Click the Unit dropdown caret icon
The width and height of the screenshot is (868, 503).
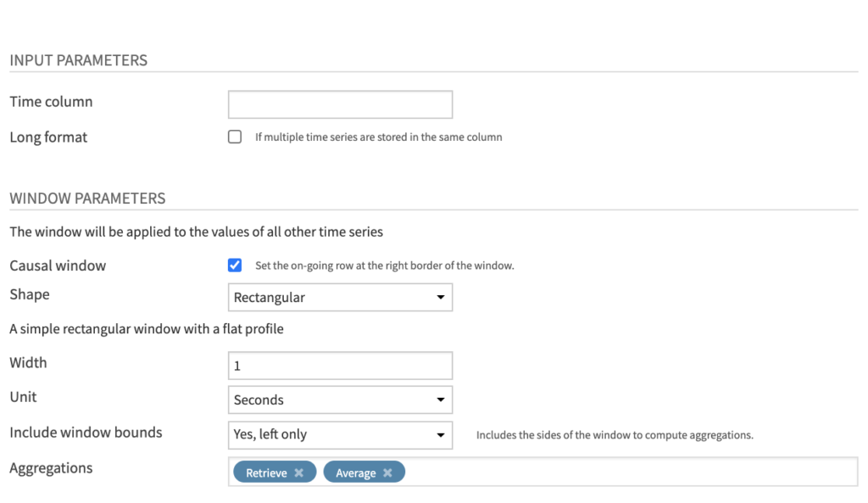441,400
